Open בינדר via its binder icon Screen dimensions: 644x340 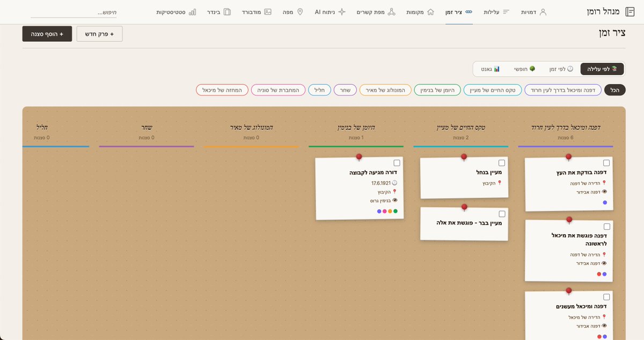coord(227,12)
